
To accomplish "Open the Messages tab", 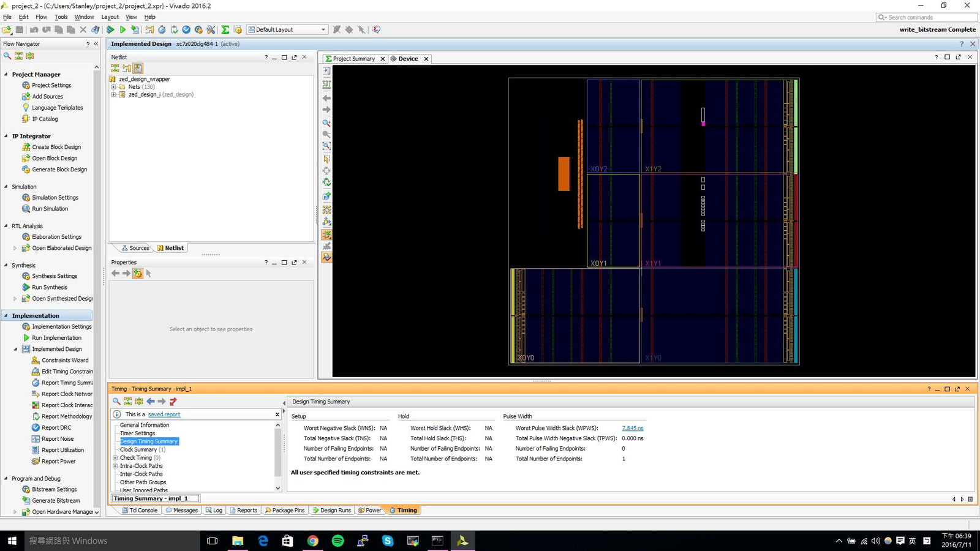I will tap(181, 510).
